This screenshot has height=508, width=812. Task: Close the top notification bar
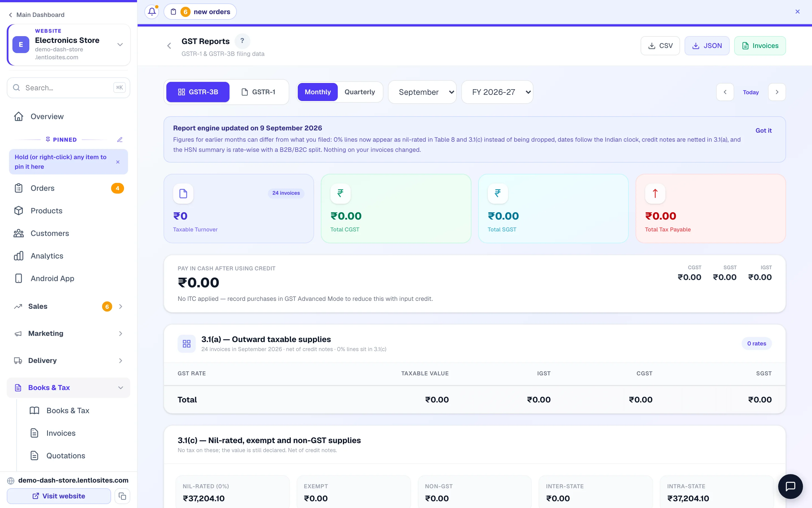[x=798, y=12]
